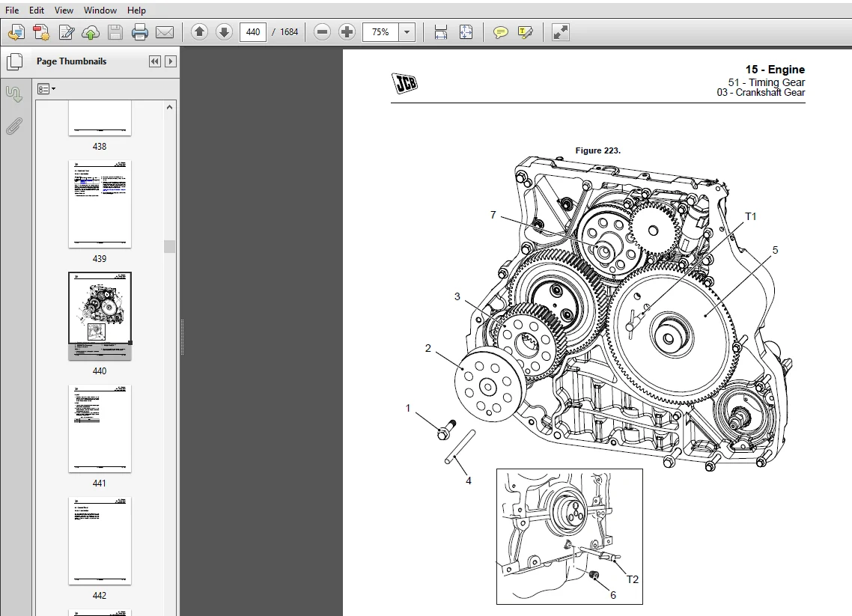
Task: Select the page 441 thumbnail
Action: pyautogui.click(x=100, y=429)
